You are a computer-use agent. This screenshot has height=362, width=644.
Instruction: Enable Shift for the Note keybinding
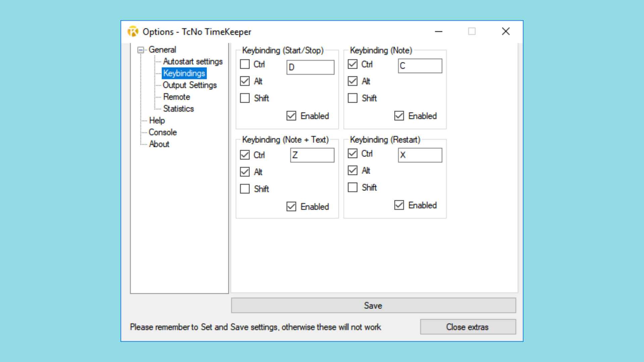(x=353, y=98)
